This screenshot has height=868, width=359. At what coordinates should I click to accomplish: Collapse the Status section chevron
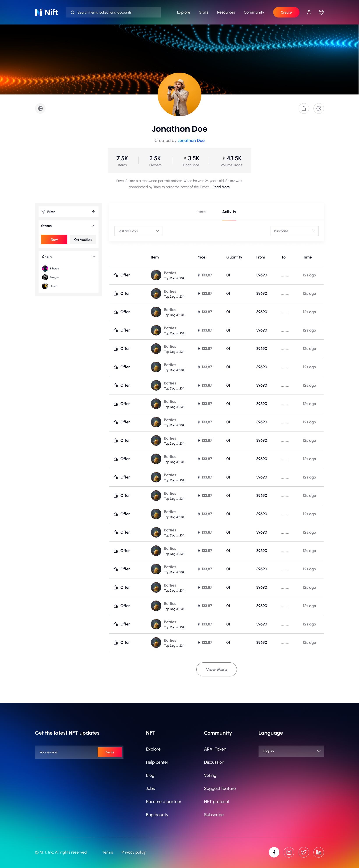point(93,226)
